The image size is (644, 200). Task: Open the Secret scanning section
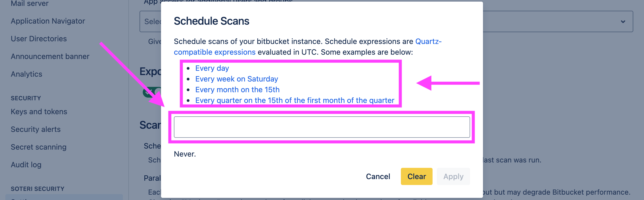[38, 147]
